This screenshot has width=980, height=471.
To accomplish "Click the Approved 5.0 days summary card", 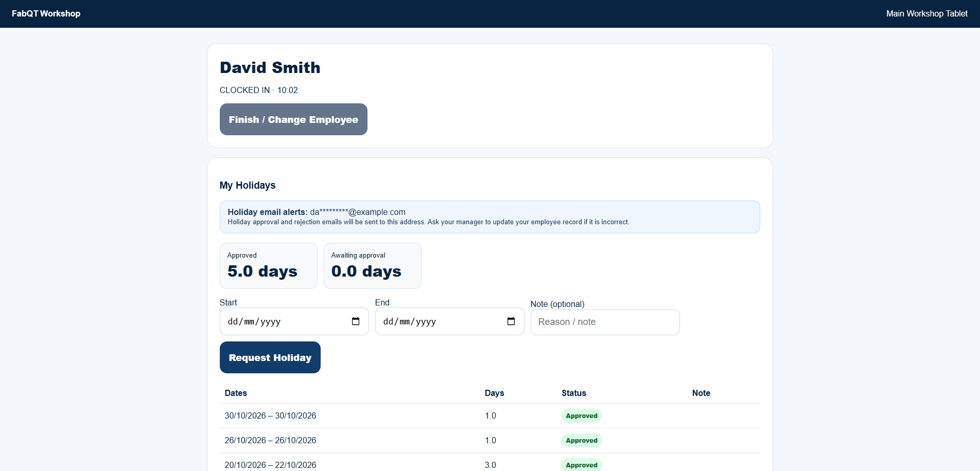I will (269, 266).
